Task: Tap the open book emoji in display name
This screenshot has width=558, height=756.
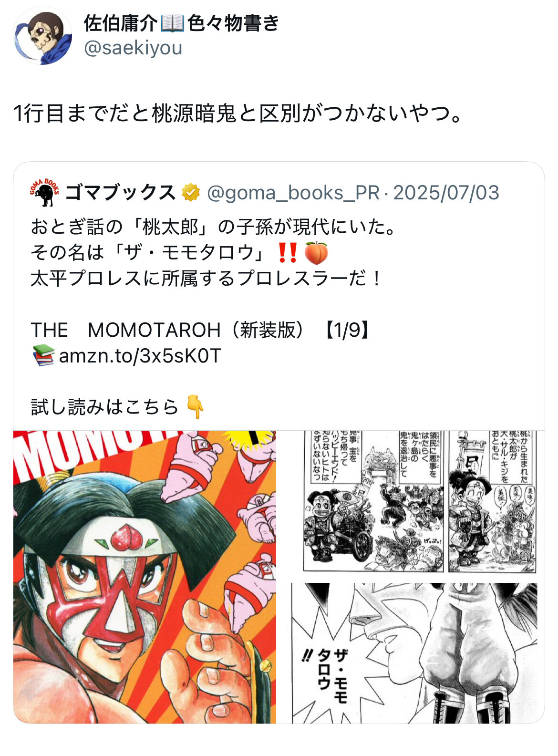Action: (x=172, y=23)
